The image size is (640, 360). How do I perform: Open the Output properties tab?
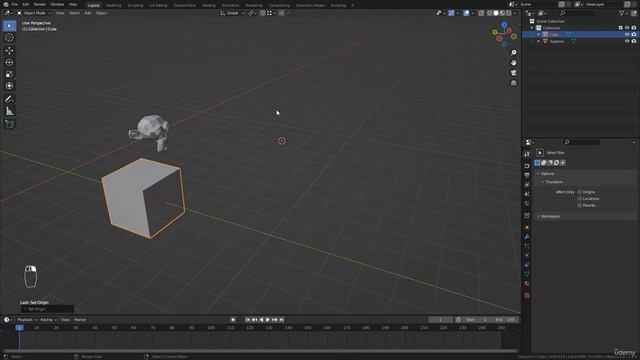527,175
